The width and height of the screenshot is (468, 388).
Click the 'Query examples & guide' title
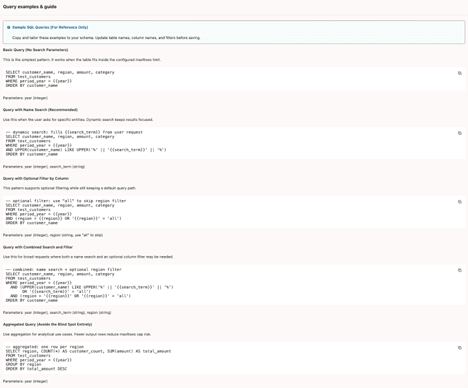click(x=30, y=7)
